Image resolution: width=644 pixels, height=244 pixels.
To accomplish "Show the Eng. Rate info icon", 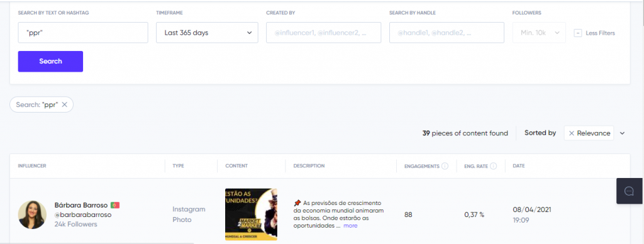I will pyautogui.click(x=493, y=166).
